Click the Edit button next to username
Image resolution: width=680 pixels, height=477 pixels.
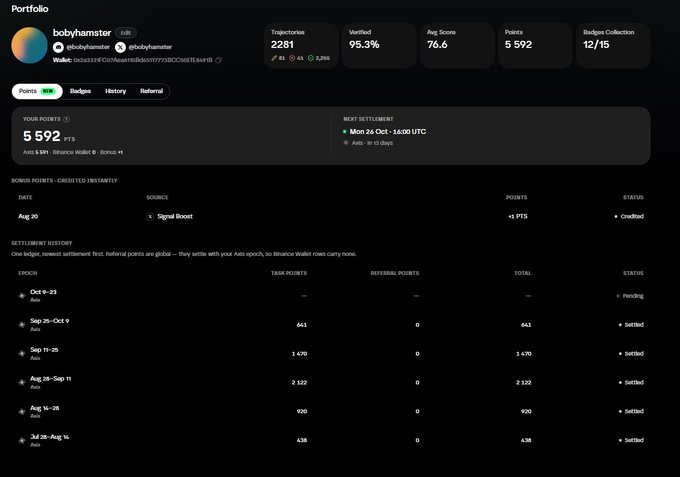[x=126, y=33]
